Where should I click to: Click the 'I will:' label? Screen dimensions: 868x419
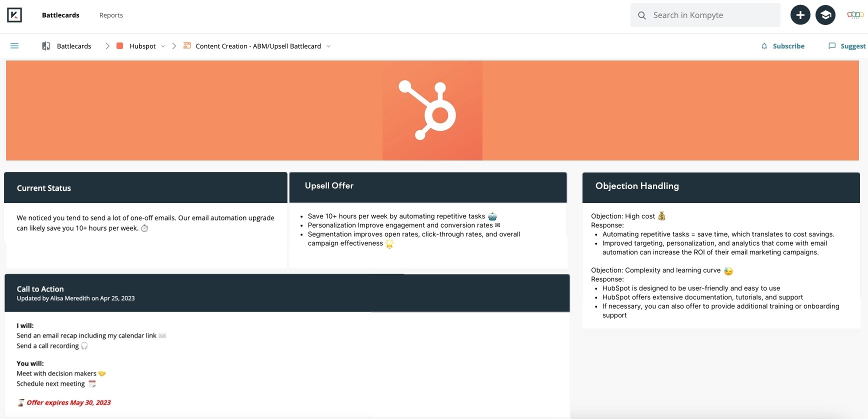pos(25,325)
